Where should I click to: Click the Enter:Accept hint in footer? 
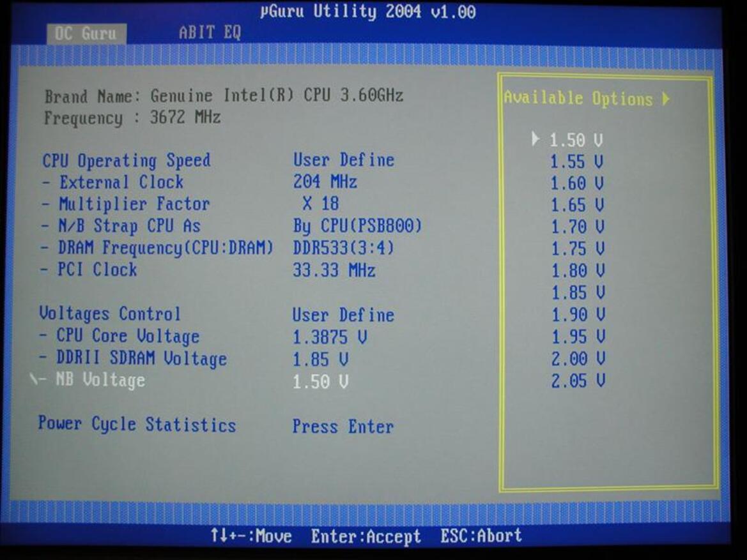click(366, 536)
